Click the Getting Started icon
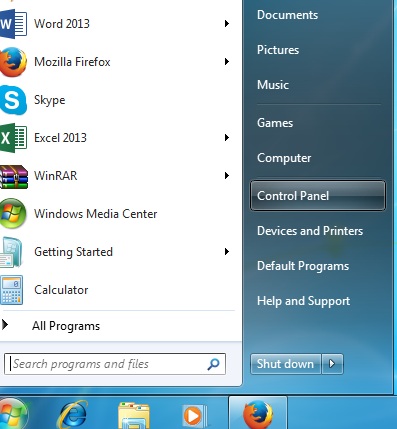The height and width of the screenshot is (429, 397). tap(12, 252)
